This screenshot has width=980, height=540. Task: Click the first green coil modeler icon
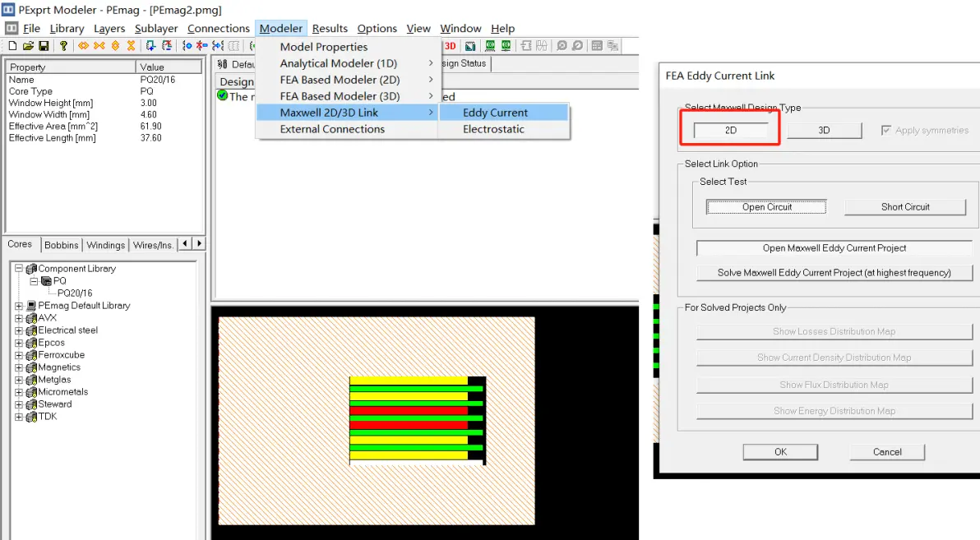490,46
